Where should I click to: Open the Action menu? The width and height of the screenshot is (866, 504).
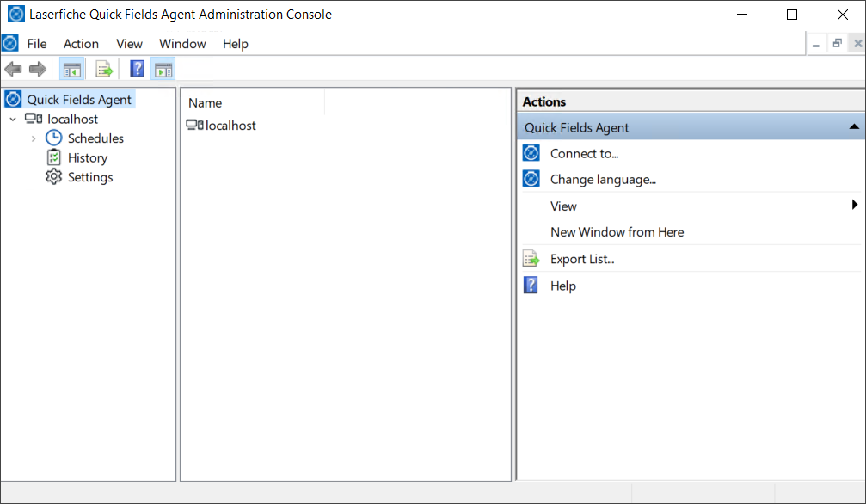[x=81, y=44]
